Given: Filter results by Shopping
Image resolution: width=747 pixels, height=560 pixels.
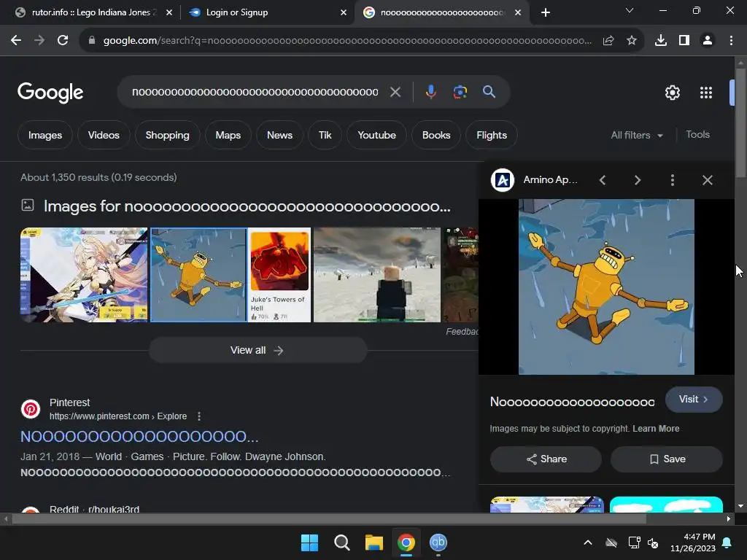Looking at the screenshot, I should coord(167,135).
